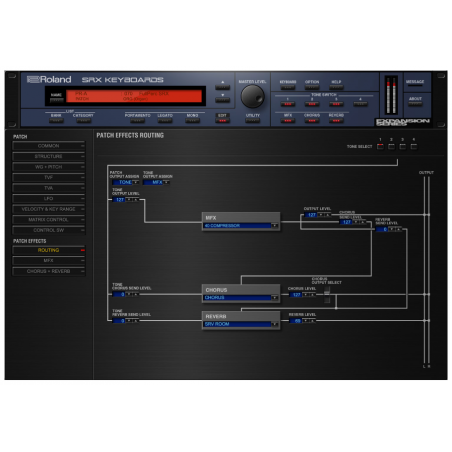
Task: Open the OPTION settings
Action: 312,87
